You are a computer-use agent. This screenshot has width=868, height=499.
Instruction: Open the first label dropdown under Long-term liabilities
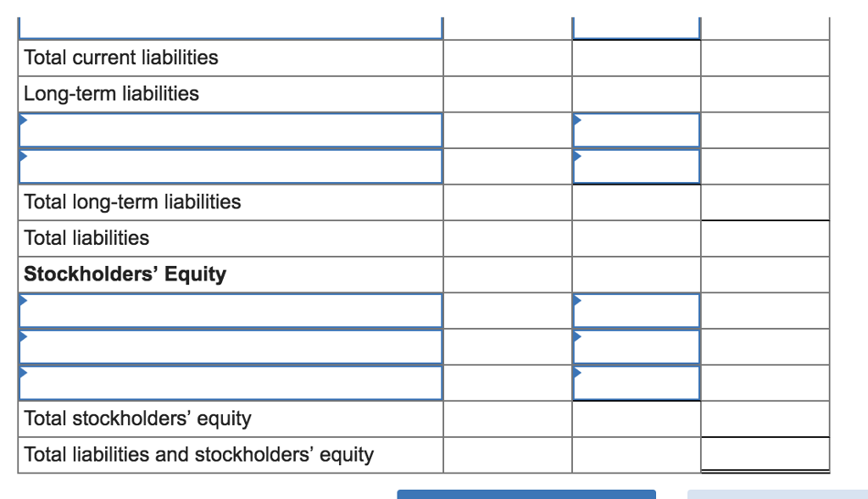pyautogui.click(x=229, y=130)
